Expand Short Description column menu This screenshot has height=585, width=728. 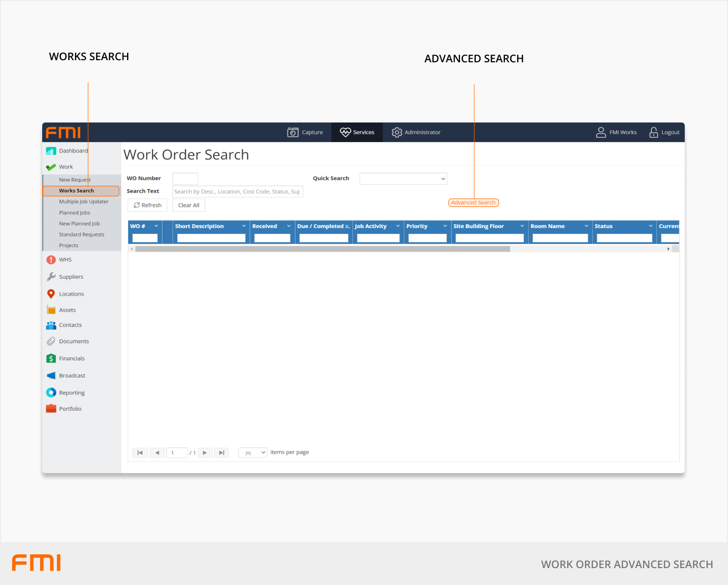coord(244,226)
